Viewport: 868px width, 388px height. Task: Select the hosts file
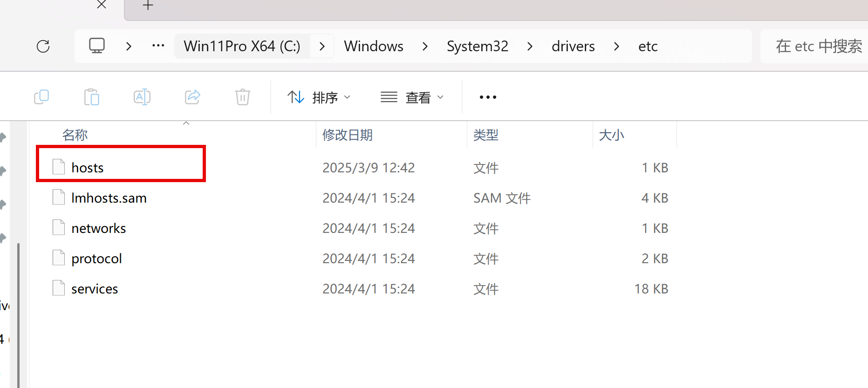[88, 168]
